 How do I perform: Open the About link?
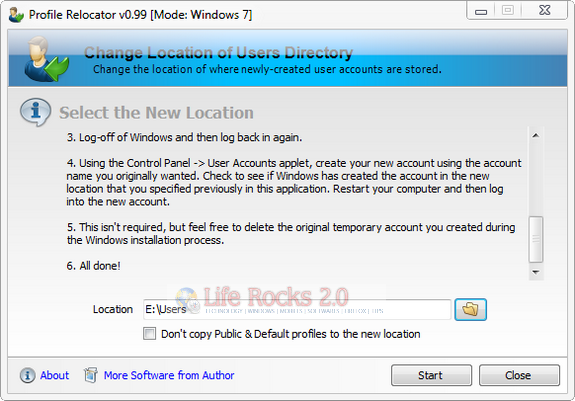pos(55,375)
